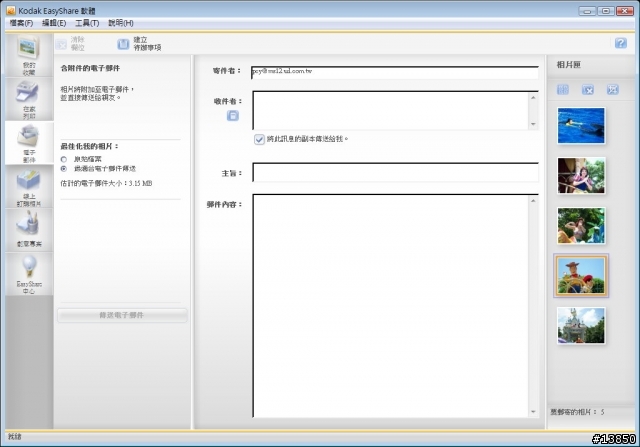Select the mermaid character photo thumbnail

[581, 226]
